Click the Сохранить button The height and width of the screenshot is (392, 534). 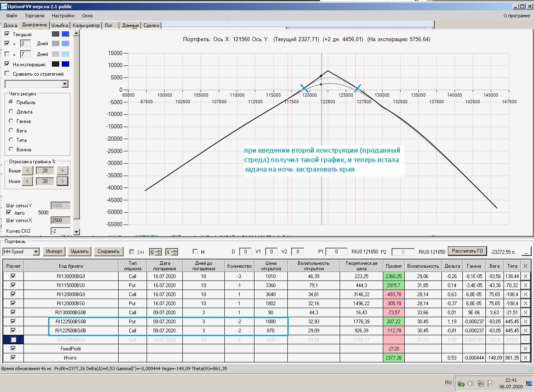(108, 251)
